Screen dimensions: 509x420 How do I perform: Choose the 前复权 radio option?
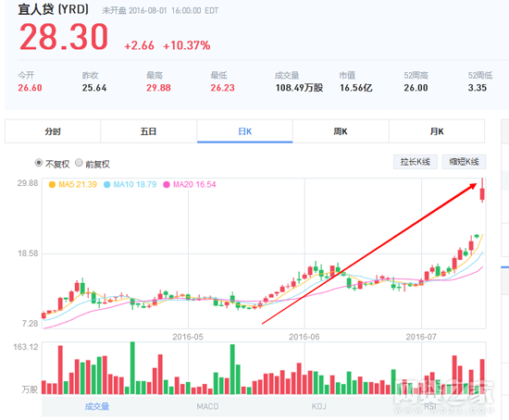(79, 162)
